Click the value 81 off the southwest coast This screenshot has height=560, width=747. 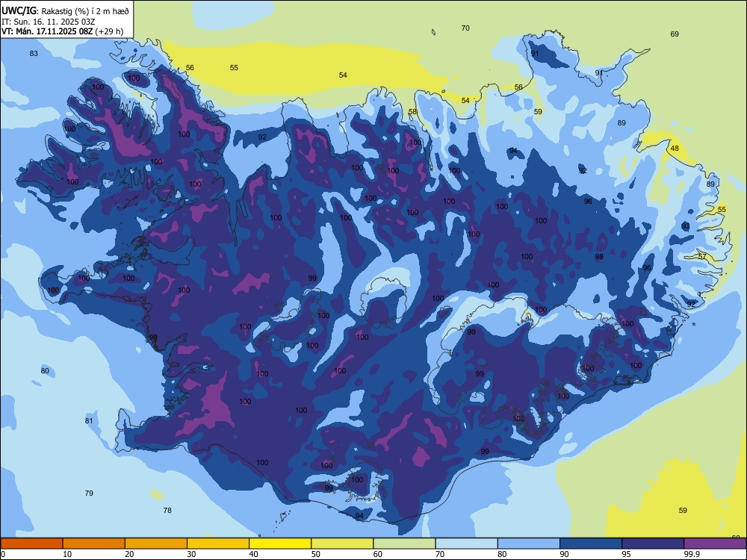(89, 420)
